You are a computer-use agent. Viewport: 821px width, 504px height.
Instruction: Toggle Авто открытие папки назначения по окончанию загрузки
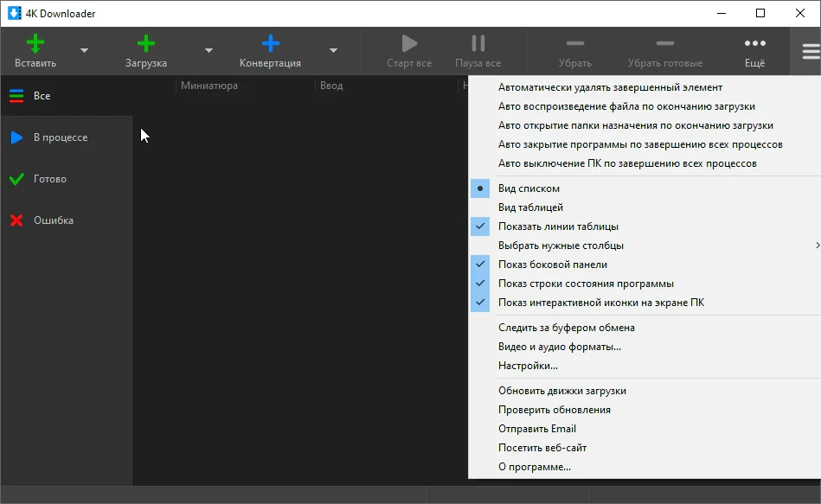pyautogui.click(x=645, y=125)
